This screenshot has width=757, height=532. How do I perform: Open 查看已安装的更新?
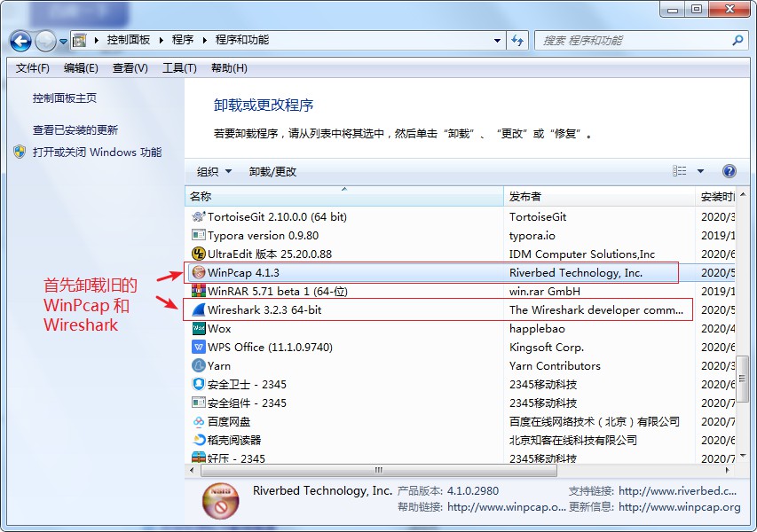click(x=75, y=129)
